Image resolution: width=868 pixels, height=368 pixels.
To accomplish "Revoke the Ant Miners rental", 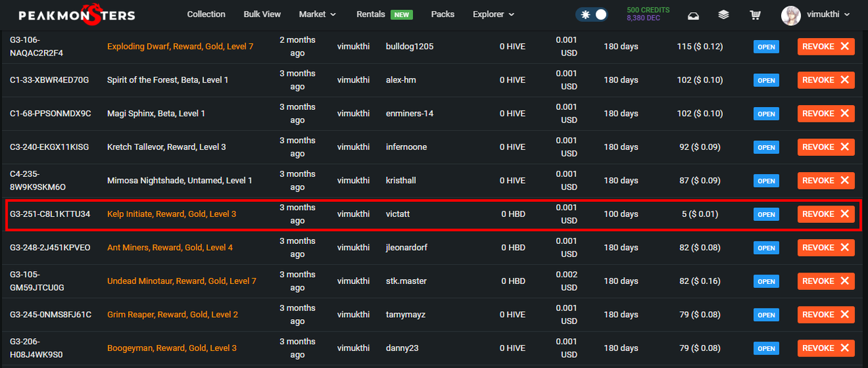I will [826, 247].
